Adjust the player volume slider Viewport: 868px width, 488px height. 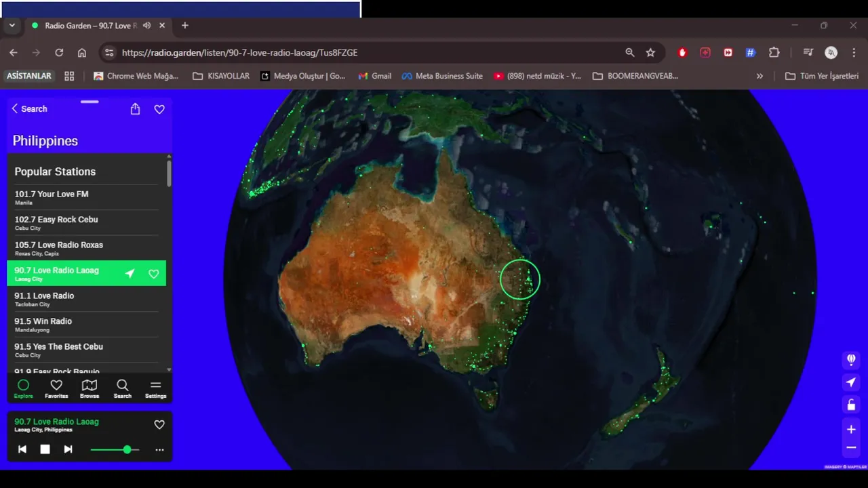[x=115, y=450]
